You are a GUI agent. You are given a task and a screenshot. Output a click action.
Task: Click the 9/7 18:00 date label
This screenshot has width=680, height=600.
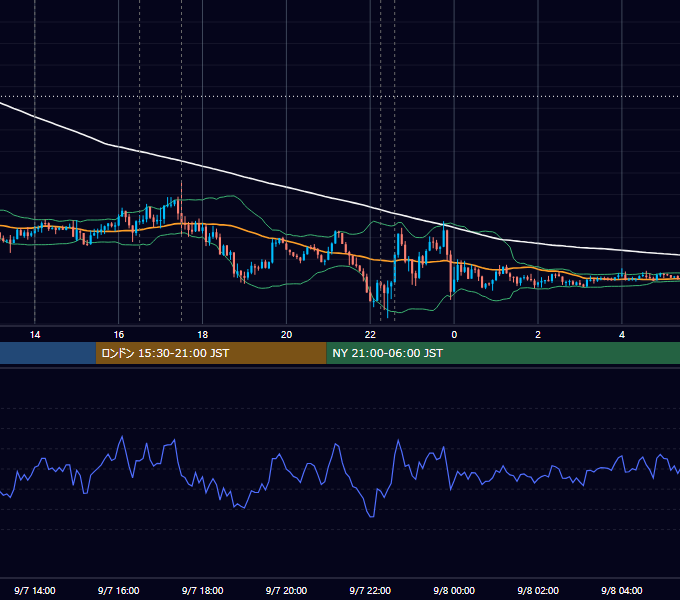[203, 590]
